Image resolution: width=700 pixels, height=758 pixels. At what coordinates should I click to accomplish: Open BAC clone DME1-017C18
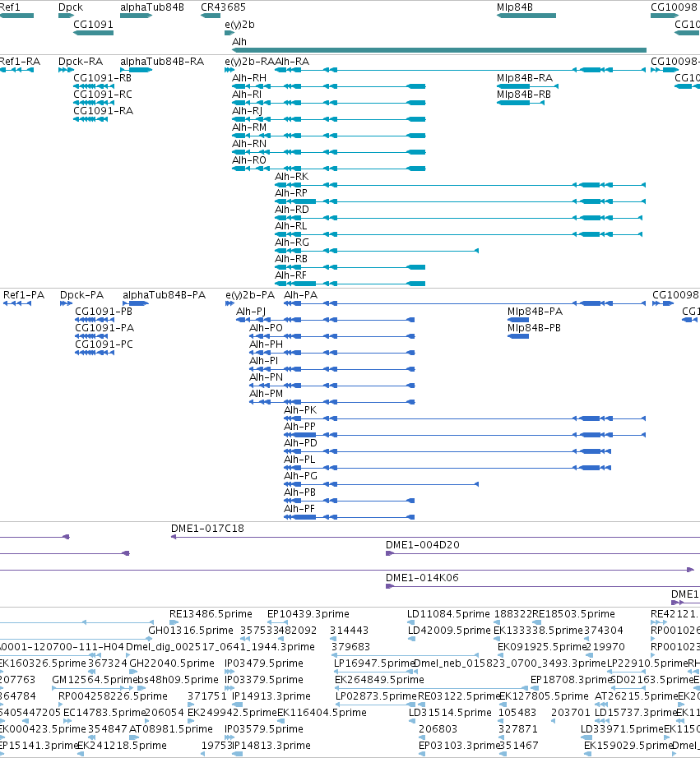(x=207, y=529)
